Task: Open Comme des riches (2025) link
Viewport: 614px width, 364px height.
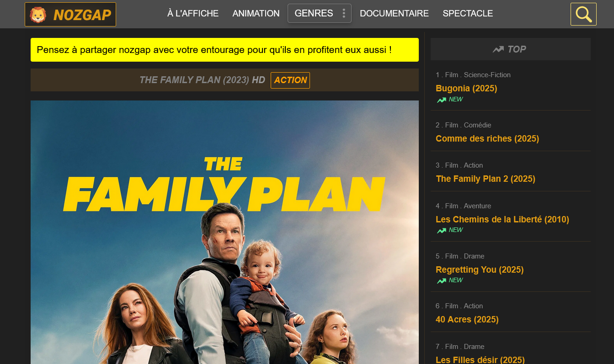Action: pos(487,138)
